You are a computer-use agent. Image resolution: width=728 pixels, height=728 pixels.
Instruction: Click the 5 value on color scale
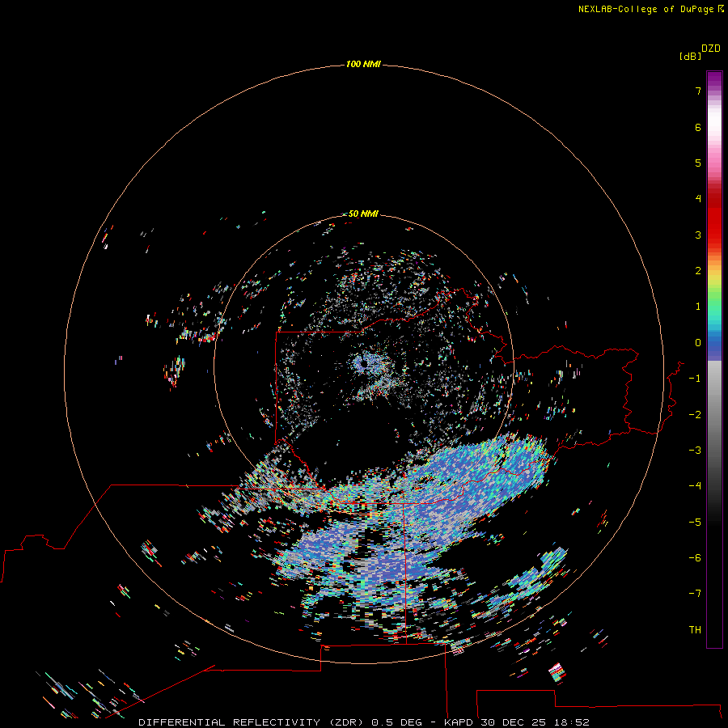point(698,163)
